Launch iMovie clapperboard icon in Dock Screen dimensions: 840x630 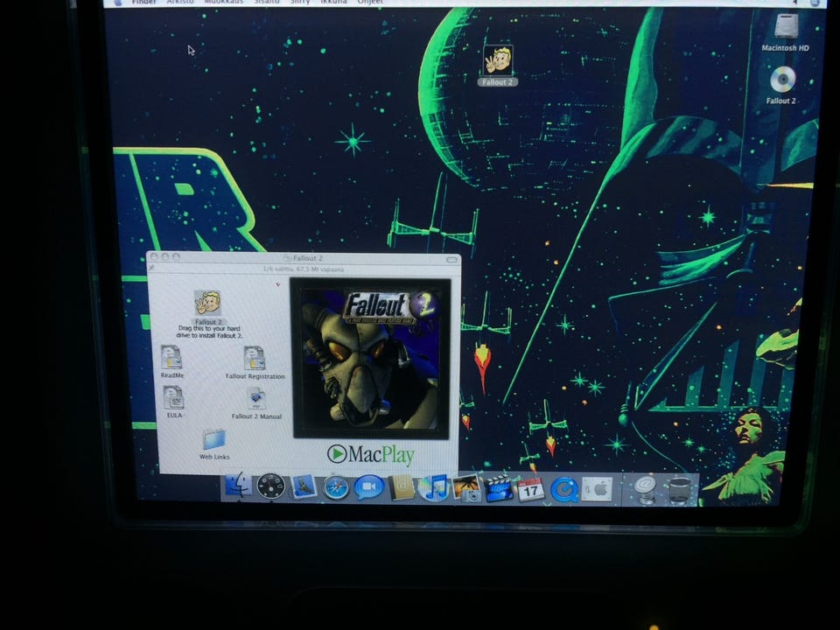click(498, 489)
